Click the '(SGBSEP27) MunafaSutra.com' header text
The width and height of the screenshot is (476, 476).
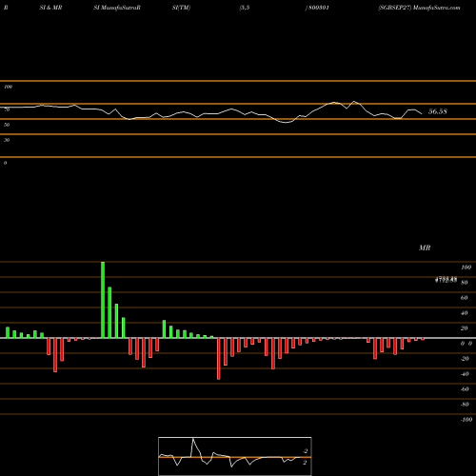pos(419,8)
